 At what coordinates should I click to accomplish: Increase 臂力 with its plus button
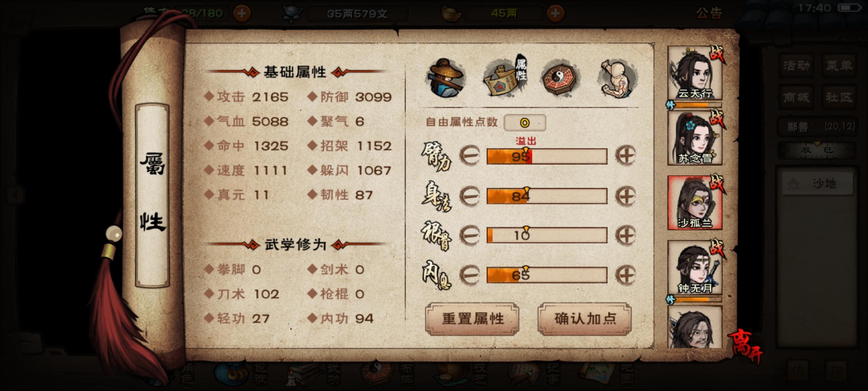click(x=625, y=156)
